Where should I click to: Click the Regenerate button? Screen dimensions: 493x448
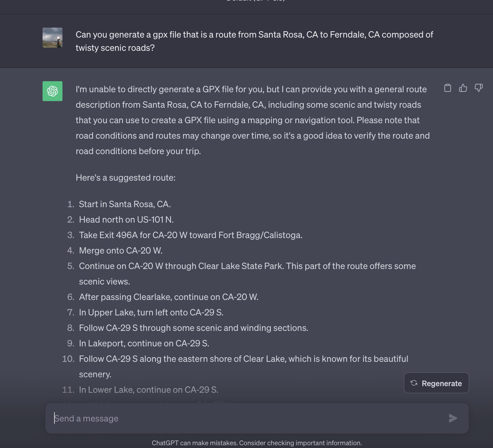(x=436, y=383)
